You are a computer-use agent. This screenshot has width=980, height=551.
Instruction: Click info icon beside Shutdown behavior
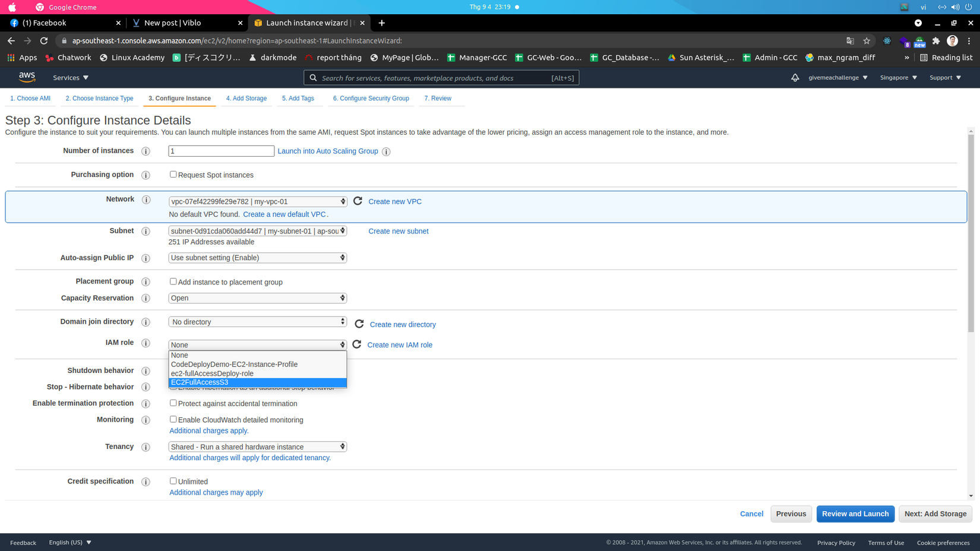point(146,371)
